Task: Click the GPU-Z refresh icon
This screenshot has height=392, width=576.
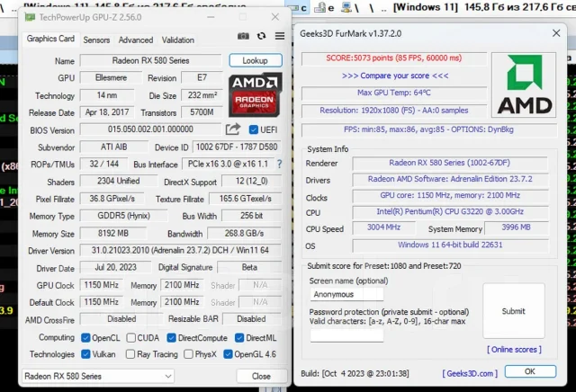Action: (x=261, y=36)
